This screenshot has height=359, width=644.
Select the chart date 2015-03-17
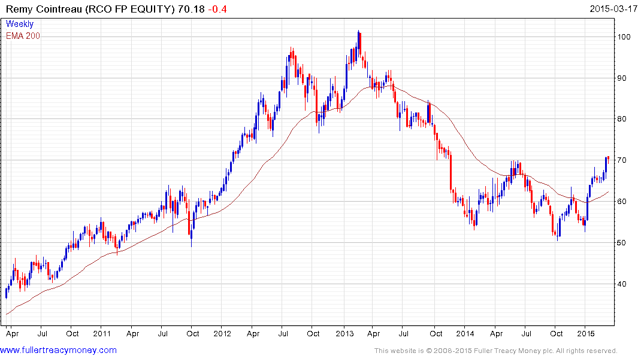tap(613, 8)
